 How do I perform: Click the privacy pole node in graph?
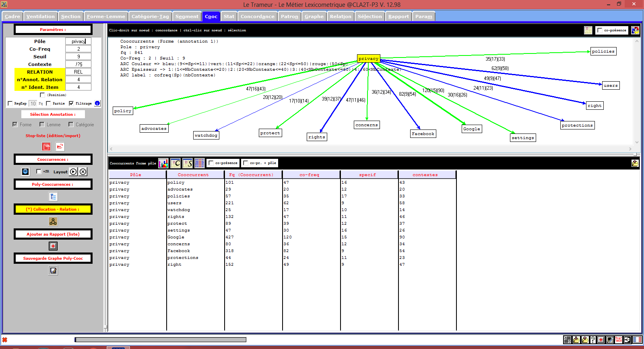(x=369, y=59)
